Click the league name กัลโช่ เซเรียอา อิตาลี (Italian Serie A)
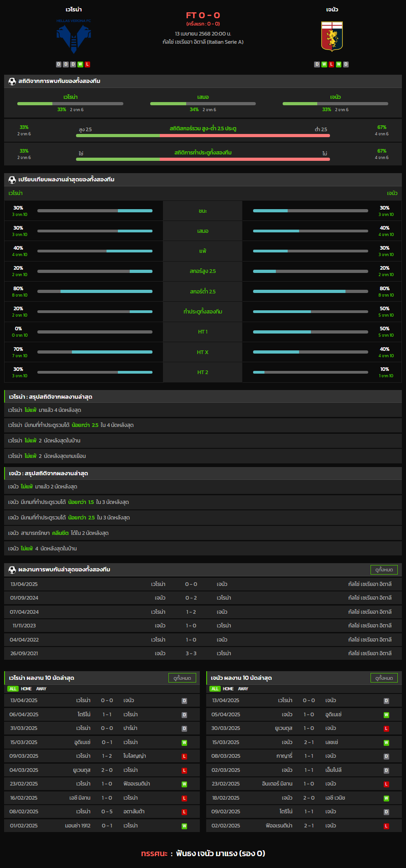Image resolution: width=406 pixels, height=868 pixels. coord(203,42)
